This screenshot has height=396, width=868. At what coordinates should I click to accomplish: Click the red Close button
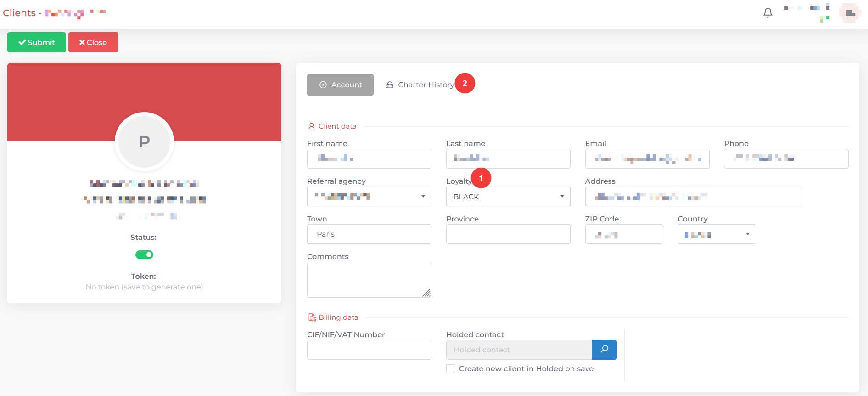93,42
